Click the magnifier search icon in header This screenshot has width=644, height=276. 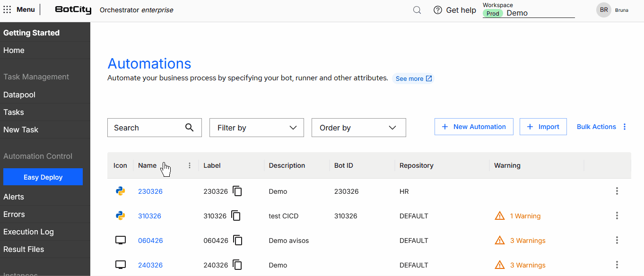coord(417,10)
